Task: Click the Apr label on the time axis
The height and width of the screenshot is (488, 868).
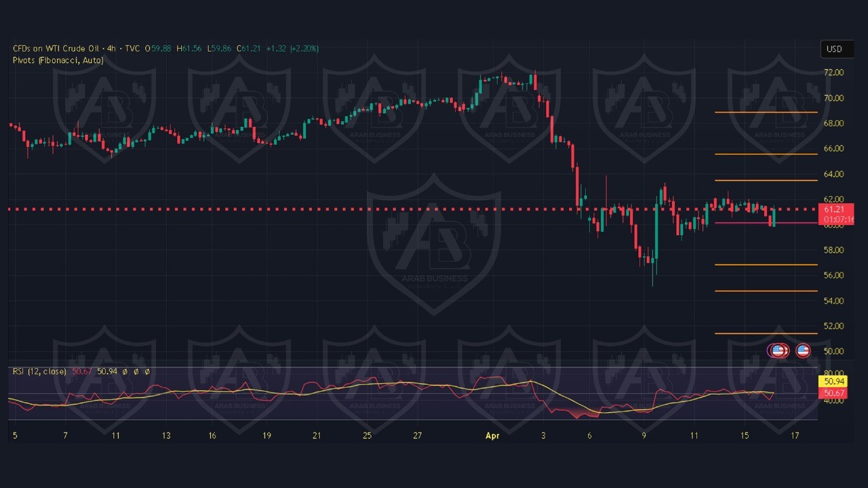Action: pyautogui.click(x=492, y=436)
